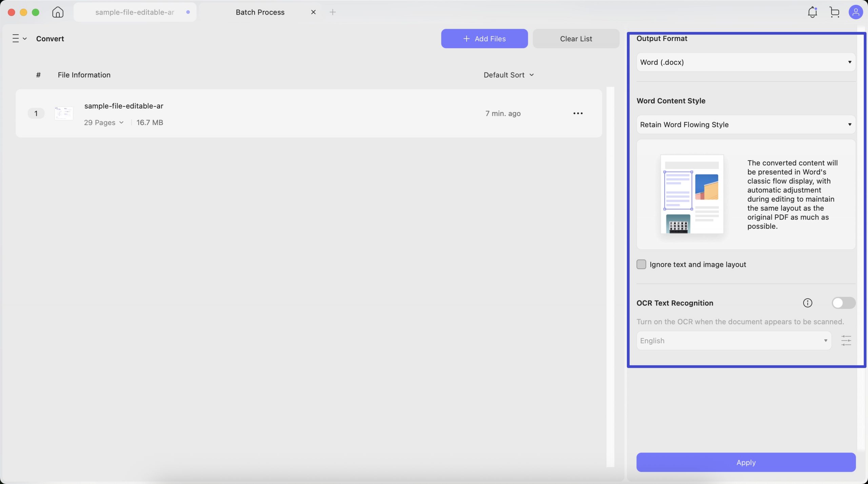Open the English OCR language dropdown

[x=734, y=341]
